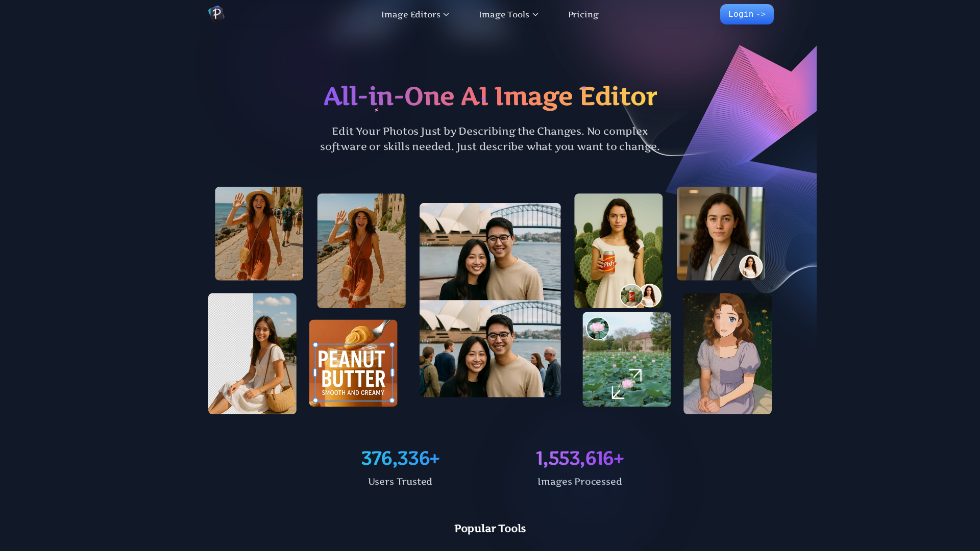Click the Pixfy soda can badge on the cactus image

click(631, 295)
